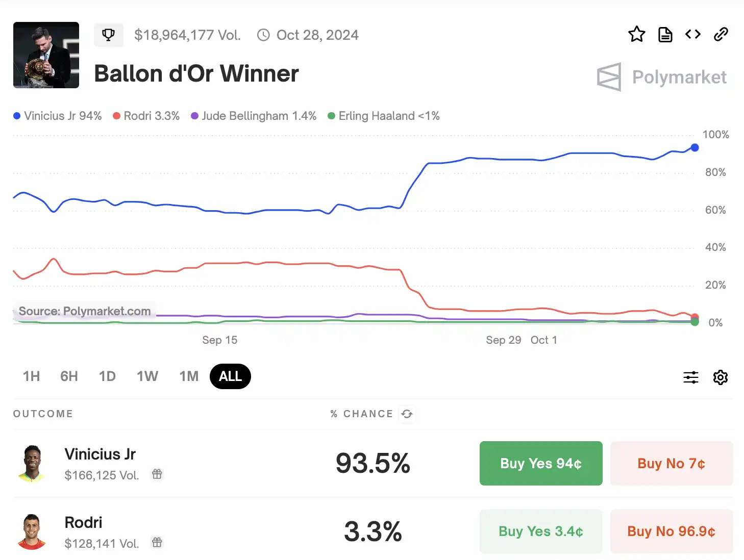Image resolution: width=744 pixels, height=560 pixels.
Task: Click gift rewards icon under Vinicius Jr
Action: point(157,474)
